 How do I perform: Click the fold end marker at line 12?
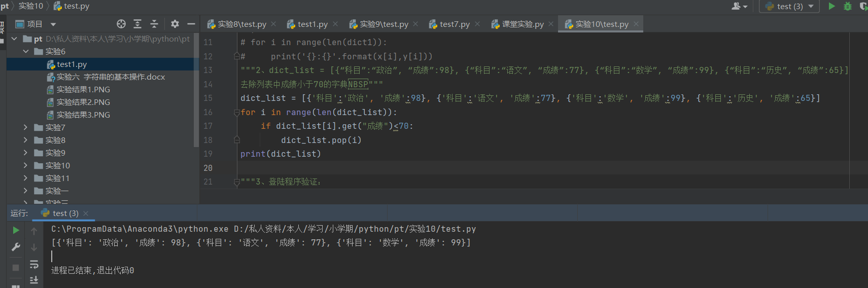[236, 56]
